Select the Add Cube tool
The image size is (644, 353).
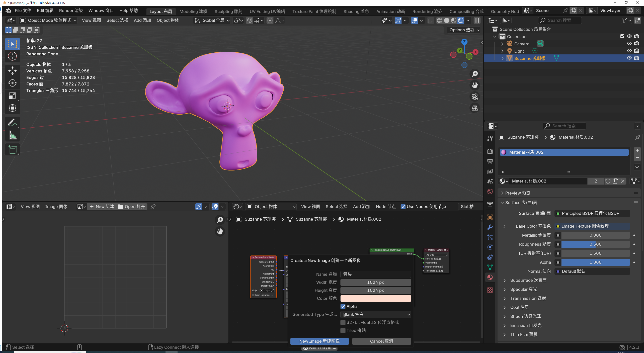click(12, 150)
